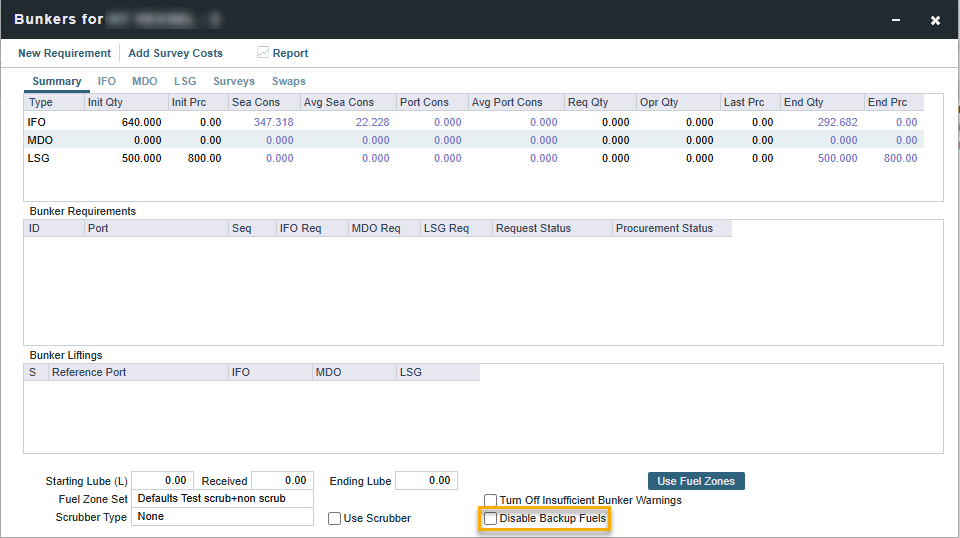960x538 pixels.
Task: Open the MDO tab
Action: coord(144,81)
